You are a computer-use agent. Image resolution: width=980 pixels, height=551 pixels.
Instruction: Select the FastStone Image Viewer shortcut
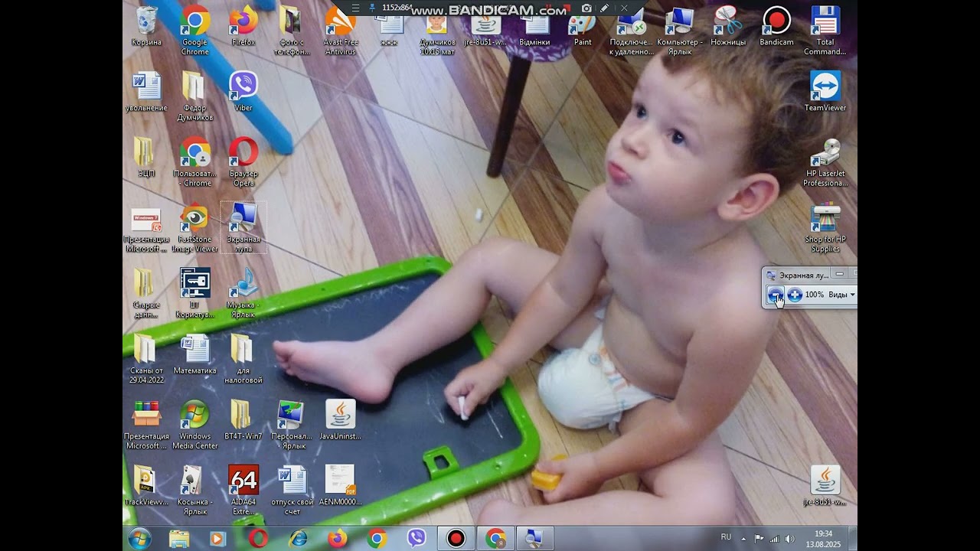(195, 229)
